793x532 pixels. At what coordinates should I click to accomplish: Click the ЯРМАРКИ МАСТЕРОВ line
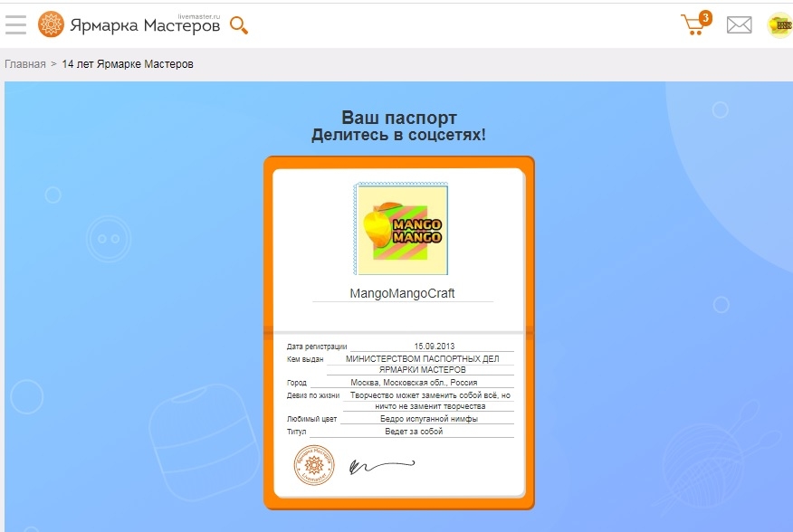422,370
